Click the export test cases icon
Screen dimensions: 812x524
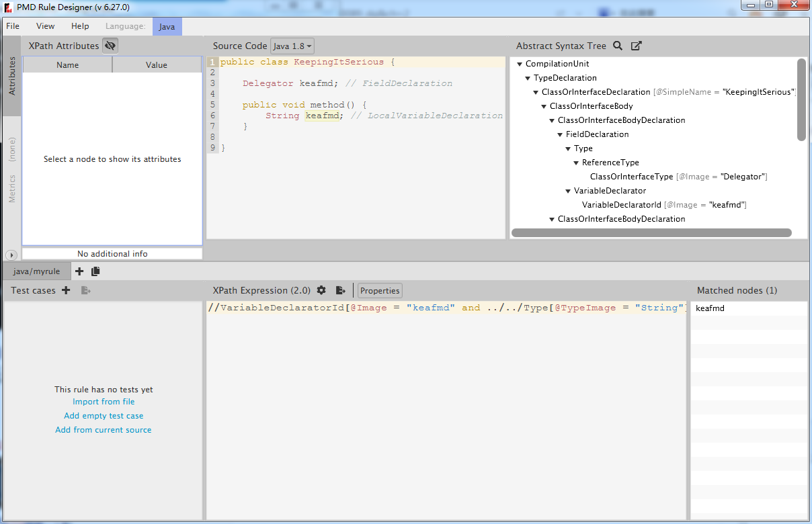(x=85, y=290)
